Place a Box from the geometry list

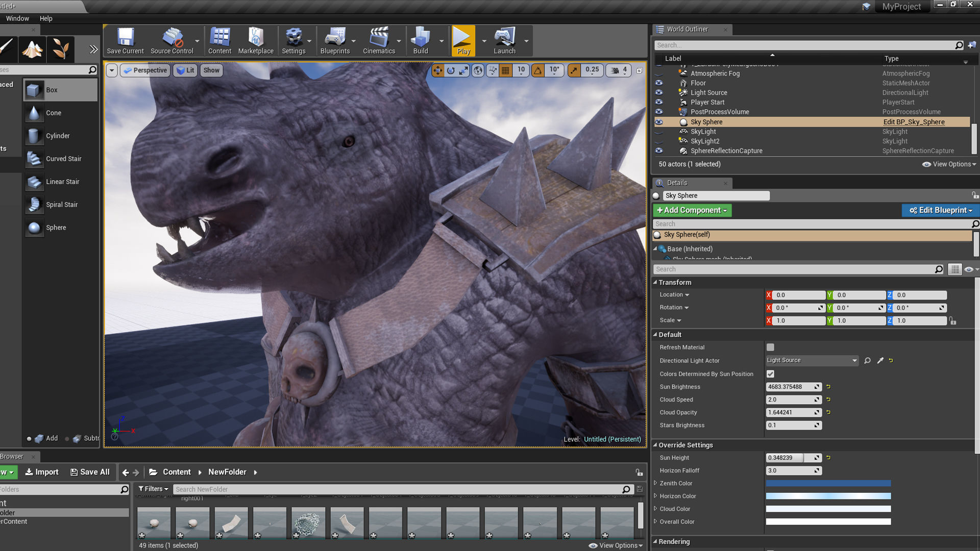tap(60, 90)
